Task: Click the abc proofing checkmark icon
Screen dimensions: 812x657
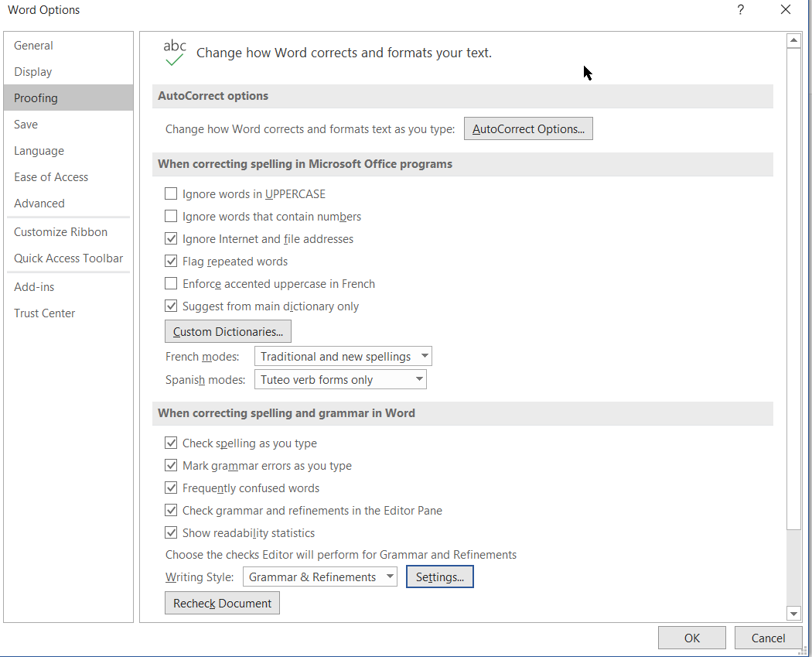Action: [175, 53]
